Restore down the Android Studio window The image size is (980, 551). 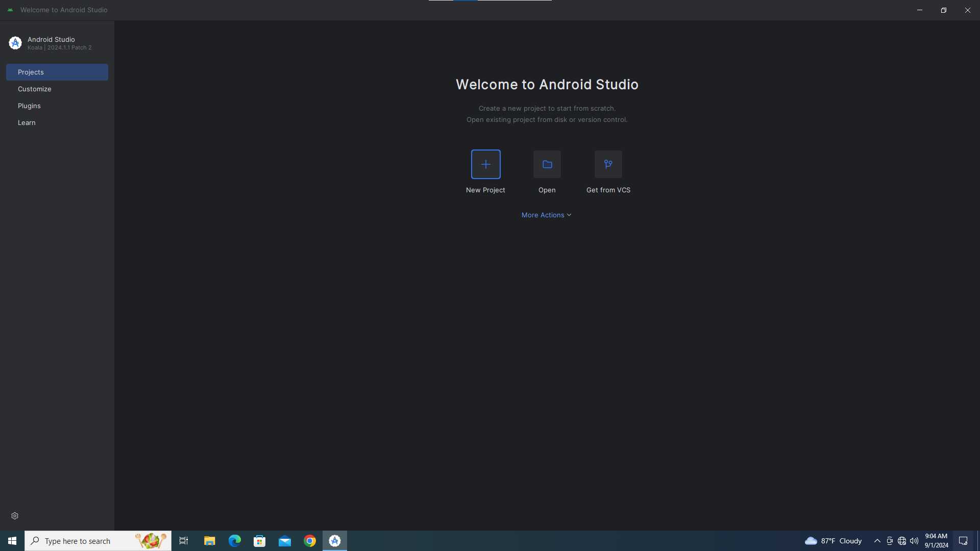[944, 10]
